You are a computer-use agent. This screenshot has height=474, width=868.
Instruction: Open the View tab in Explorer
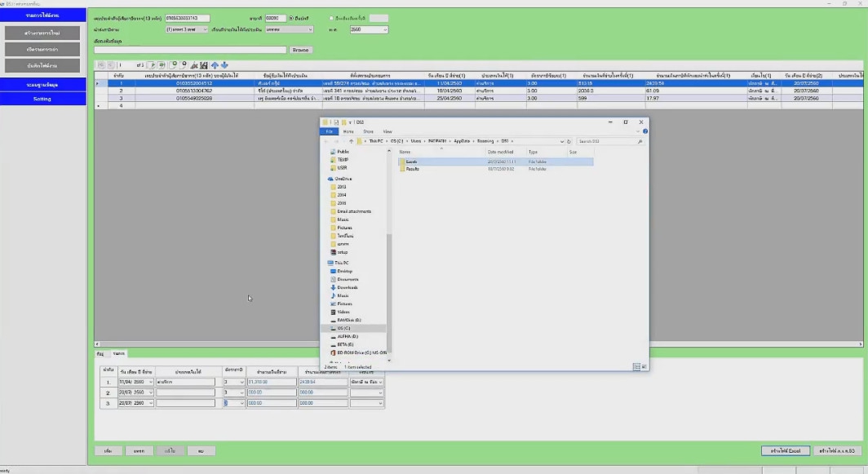tap(387, 131)
